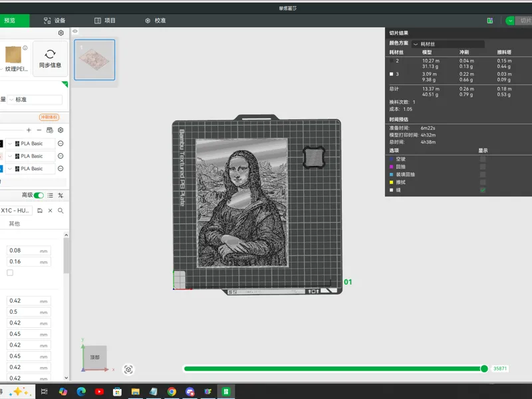The height and width of the screenshot is (399, 532).
Task: Click the 0.5 mm input field
Action: (29, 312)
